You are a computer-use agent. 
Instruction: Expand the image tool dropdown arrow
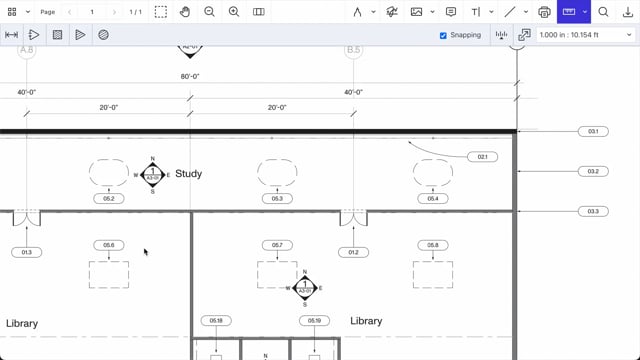pyautogui.click(x=432, y=12)
